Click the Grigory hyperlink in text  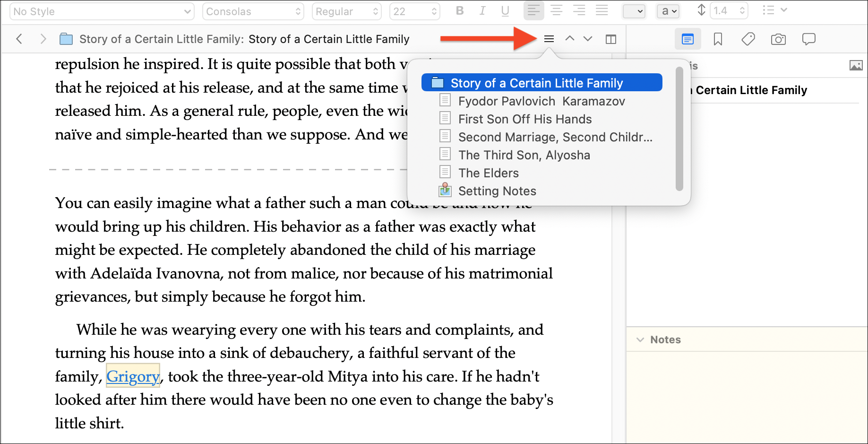tap(133, 376)
